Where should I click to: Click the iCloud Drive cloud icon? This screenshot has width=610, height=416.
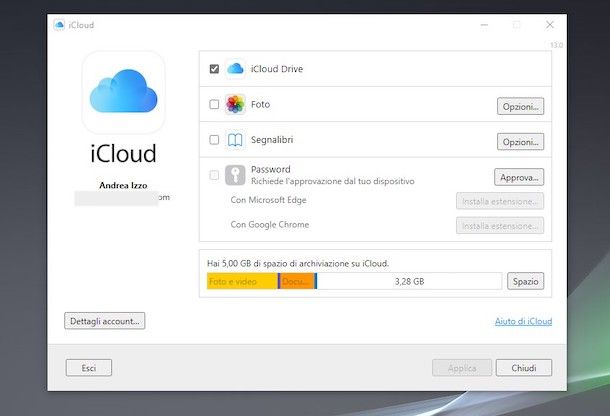click(235, 69)
